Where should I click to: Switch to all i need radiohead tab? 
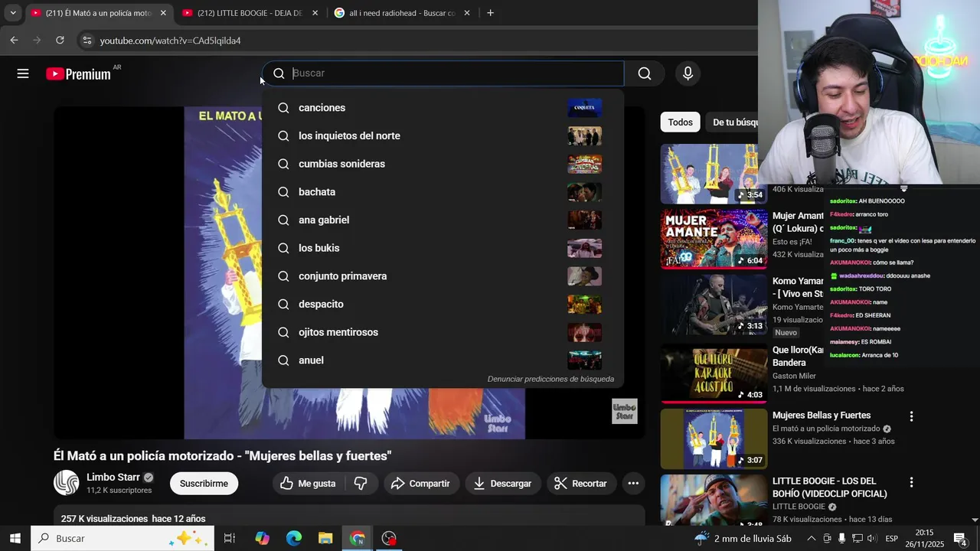(x=402, y=13)
